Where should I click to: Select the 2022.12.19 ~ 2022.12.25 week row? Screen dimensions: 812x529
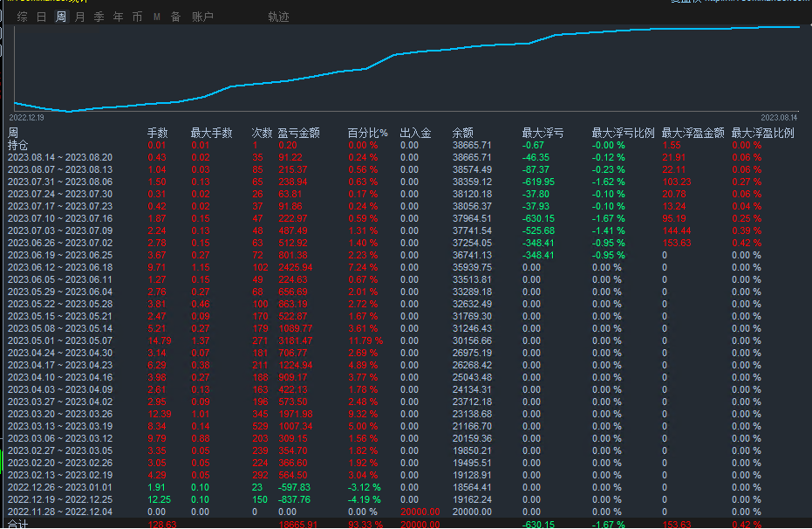(x=60, y=500)
